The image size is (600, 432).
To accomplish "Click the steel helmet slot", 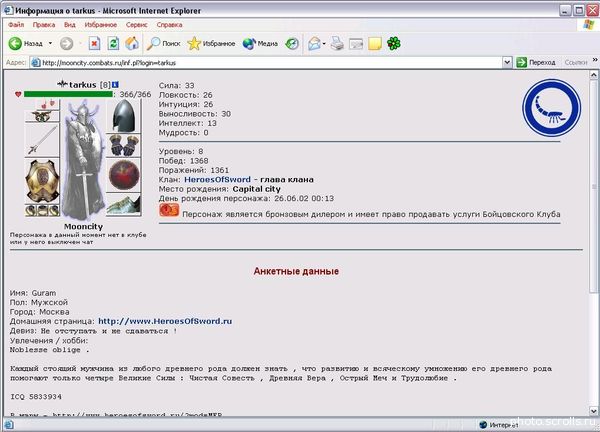I will click(124, 116).
